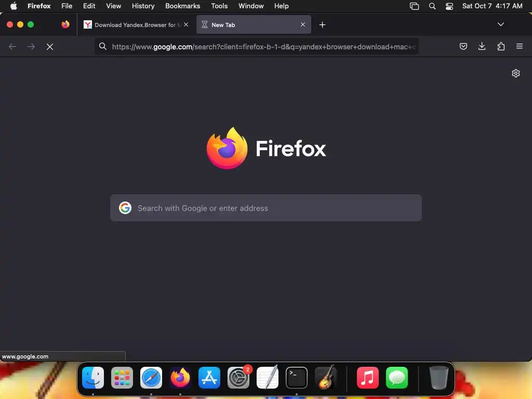Open the Firefox menu in the menu bar
The image size is (532, 399).
(39, 6)
